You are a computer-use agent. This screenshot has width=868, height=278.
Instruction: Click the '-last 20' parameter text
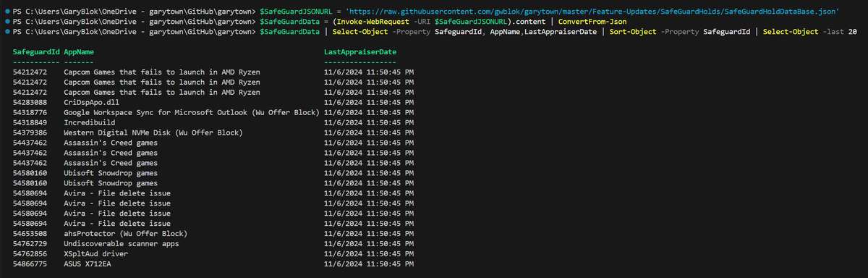(x=841, y=33)
